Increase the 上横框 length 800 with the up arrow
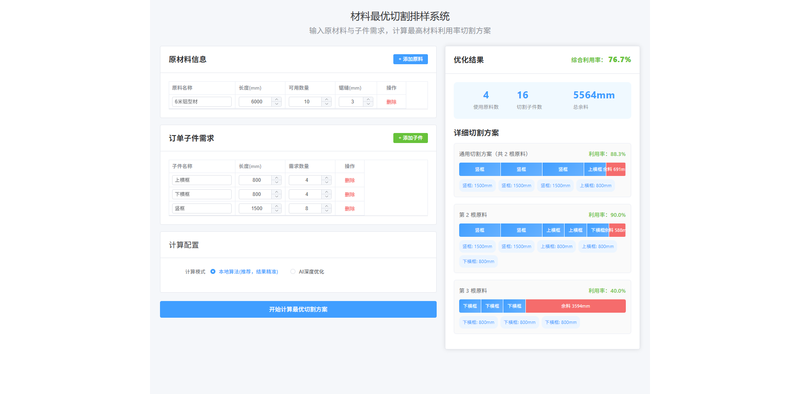800x394 pixels. tap(277, 178)
